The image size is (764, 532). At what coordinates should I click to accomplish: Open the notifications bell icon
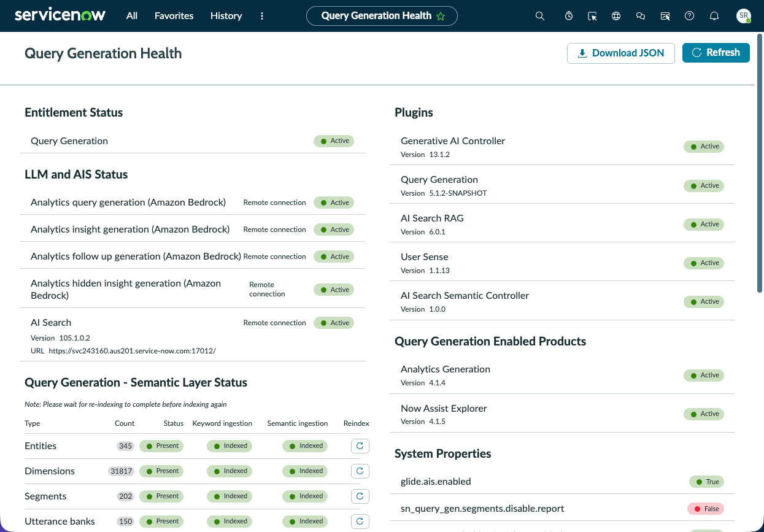pos(714,16)
